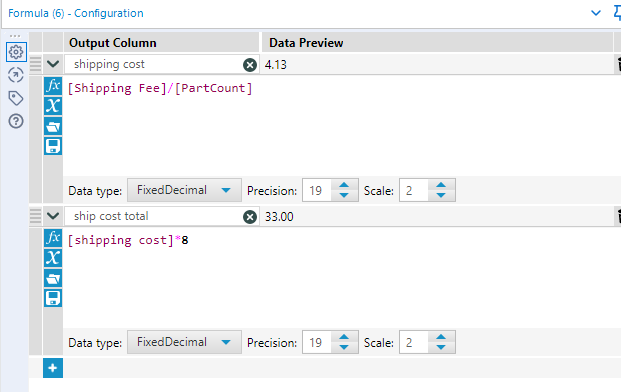Click into the [shipping cost]*8 expression
Viewport: 621px width, 392px height.
click(128, 240)
